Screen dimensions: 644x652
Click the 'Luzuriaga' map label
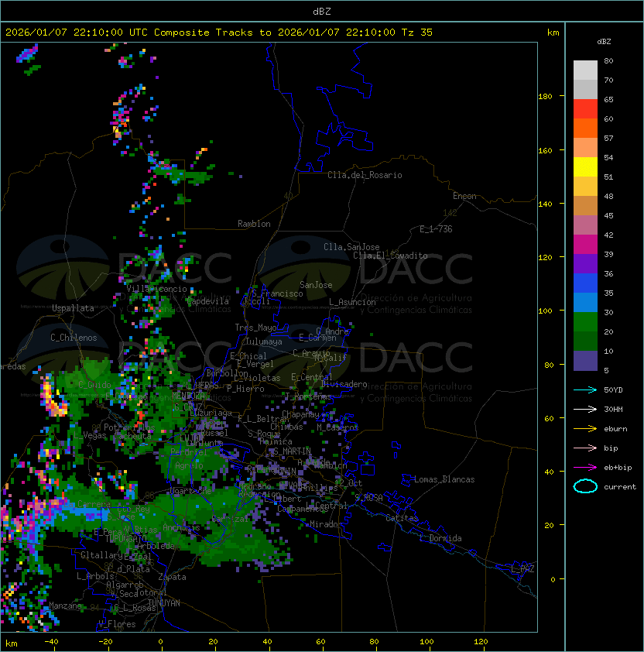click(x=211, y=413)
